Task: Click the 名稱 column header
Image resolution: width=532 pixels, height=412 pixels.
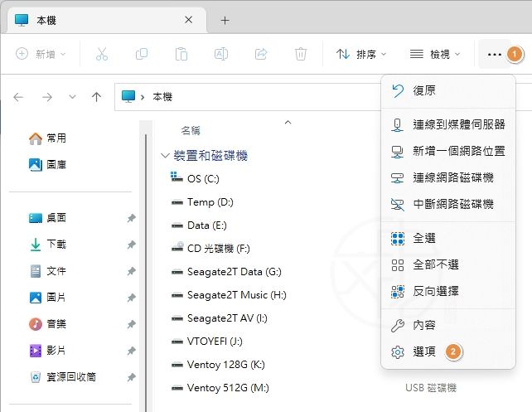Action: coord(191,130)
